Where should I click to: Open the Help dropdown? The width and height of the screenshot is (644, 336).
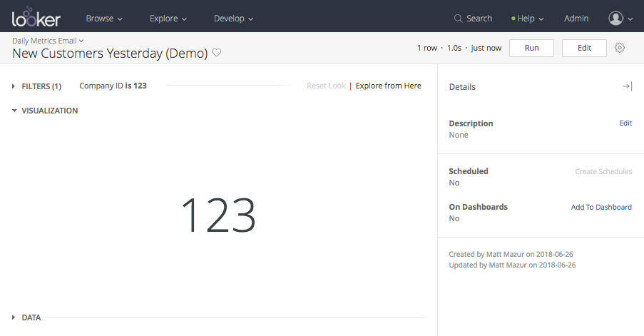(x=528, y=19)
